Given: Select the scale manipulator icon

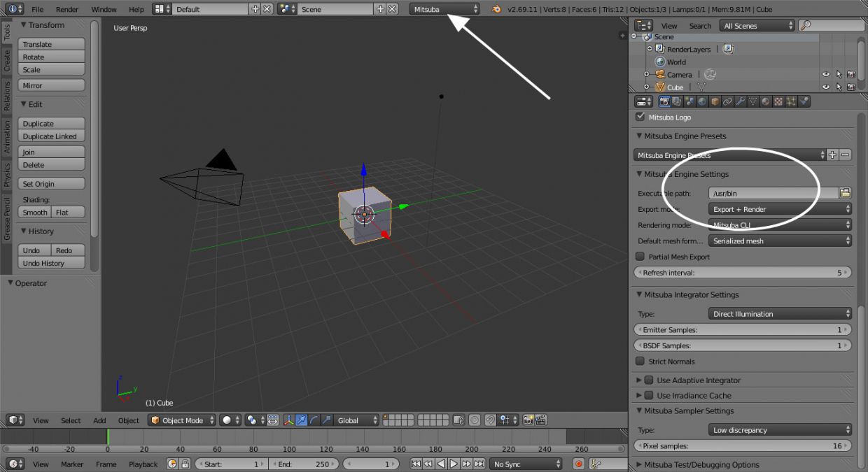Looking at the screenshot, I should [326, 420].
